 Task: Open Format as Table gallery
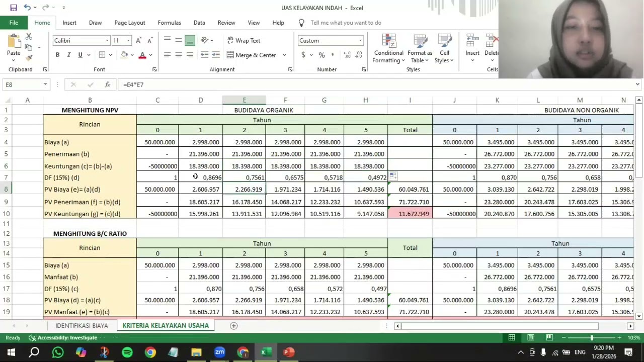point(420,49)
